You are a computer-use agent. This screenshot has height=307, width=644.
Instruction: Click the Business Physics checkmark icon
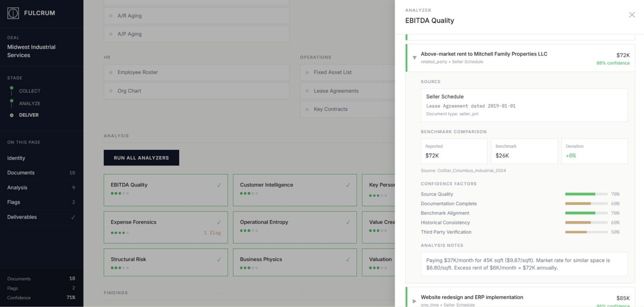point(348,259)
